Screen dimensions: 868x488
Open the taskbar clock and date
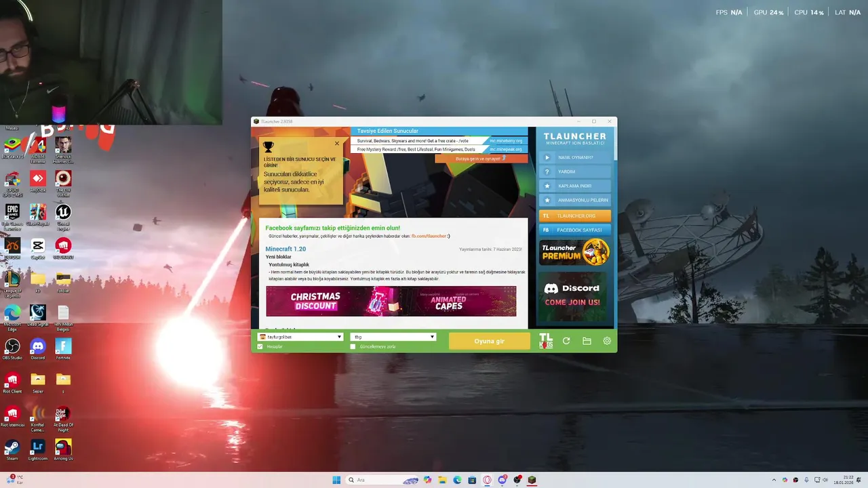pyautogui.click(x=843, y=480)
